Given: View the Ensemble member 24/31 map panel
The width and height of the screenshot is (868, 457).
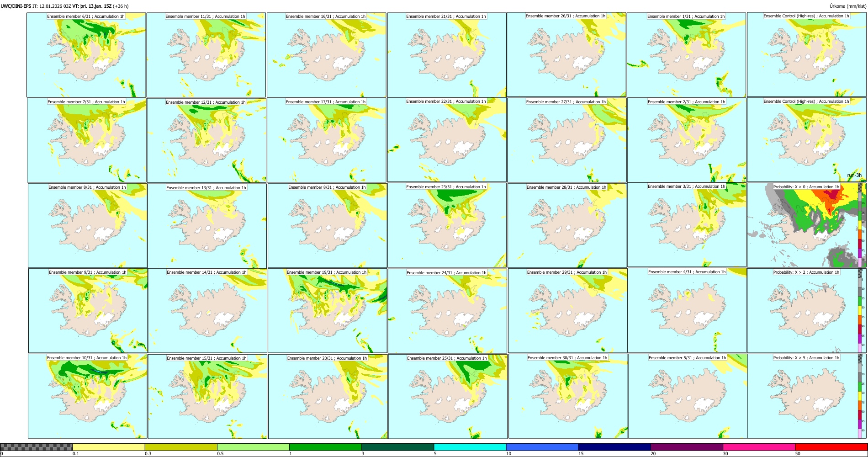Looking at the screenshot, I should tap(447, 311).
